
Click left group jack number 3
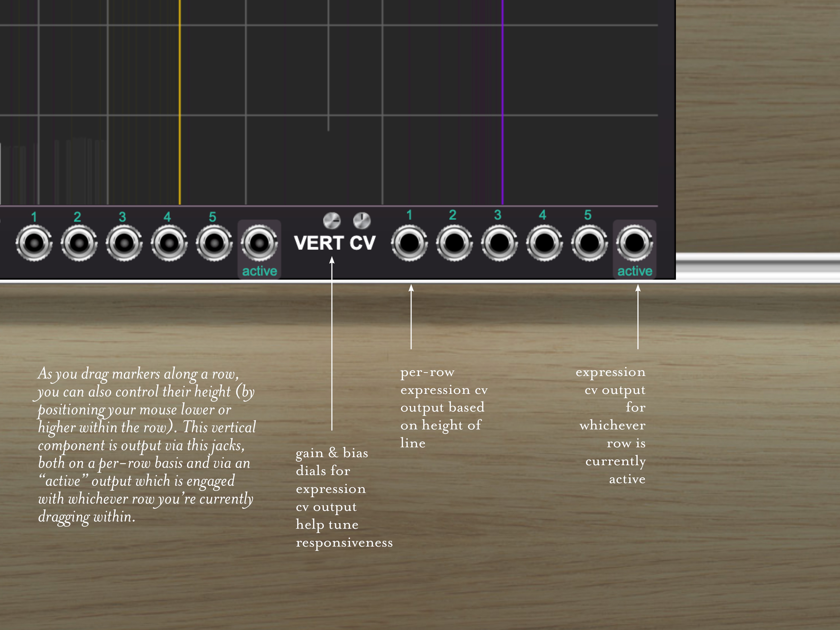click(124, 243)
